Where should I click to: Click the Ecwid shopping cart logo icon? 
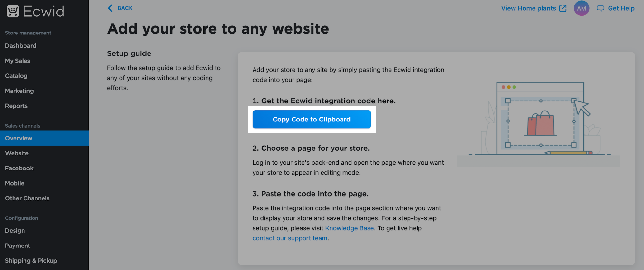pyautogui.click(x=13, y=11)
